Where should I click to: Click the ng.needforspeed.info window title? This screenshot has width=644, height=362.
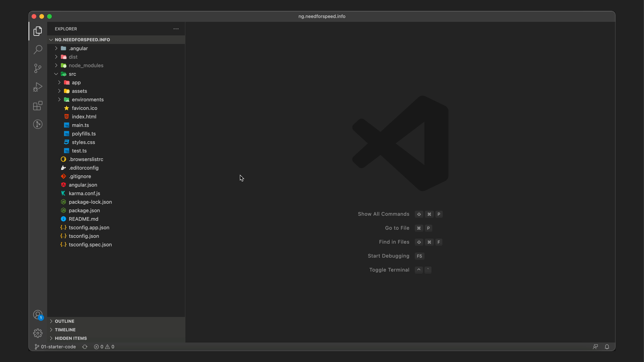click(322, 17)
